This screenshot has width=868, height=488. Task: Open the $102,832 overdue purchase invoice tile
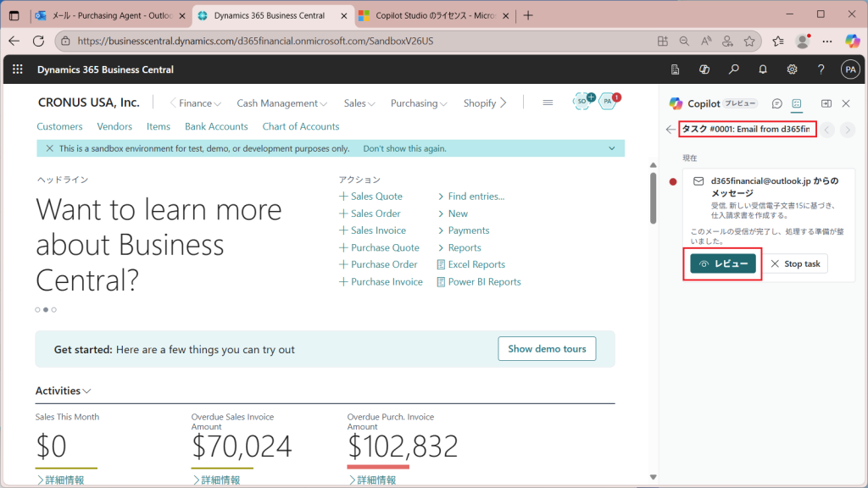403,446
